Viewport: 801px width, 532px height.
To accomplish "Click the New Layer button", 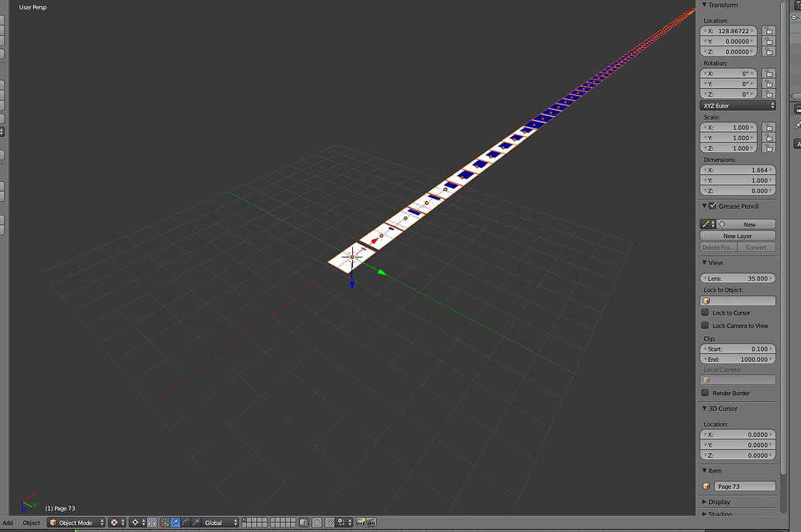I will 738,236.
